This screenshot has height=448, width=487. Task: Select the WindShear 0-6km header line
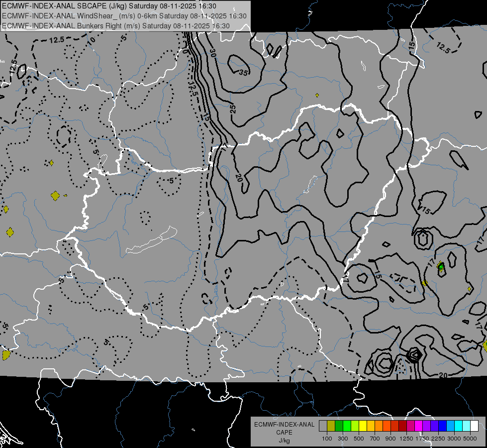[124, 16]
